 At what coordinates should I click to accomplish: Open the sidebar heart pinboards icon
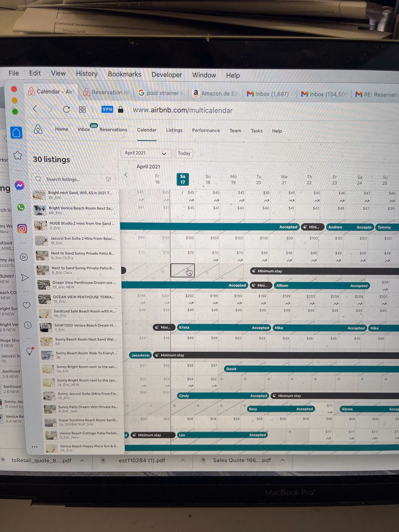point(27,305)
